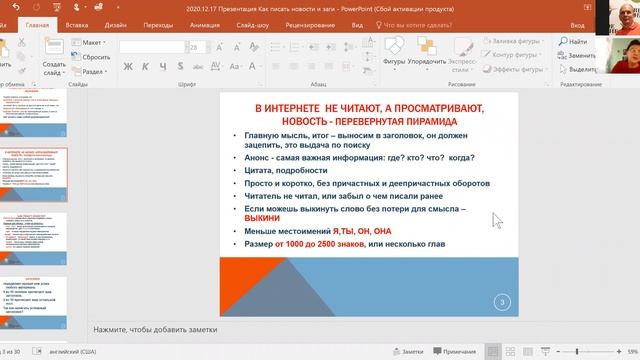Click the 55% zoom level value
The width and height of the screenshot is (640, 360).
click(633, 351)
